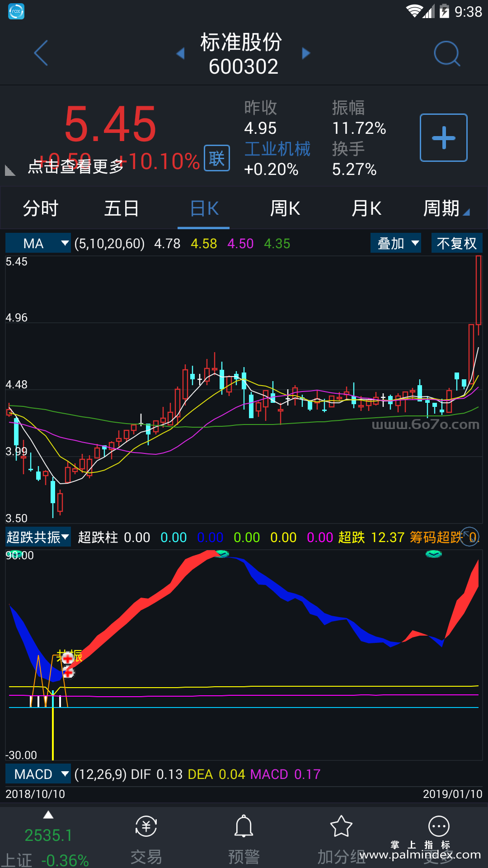
Task: Tap the MA5 value 4.78
Action: (167, 244)
